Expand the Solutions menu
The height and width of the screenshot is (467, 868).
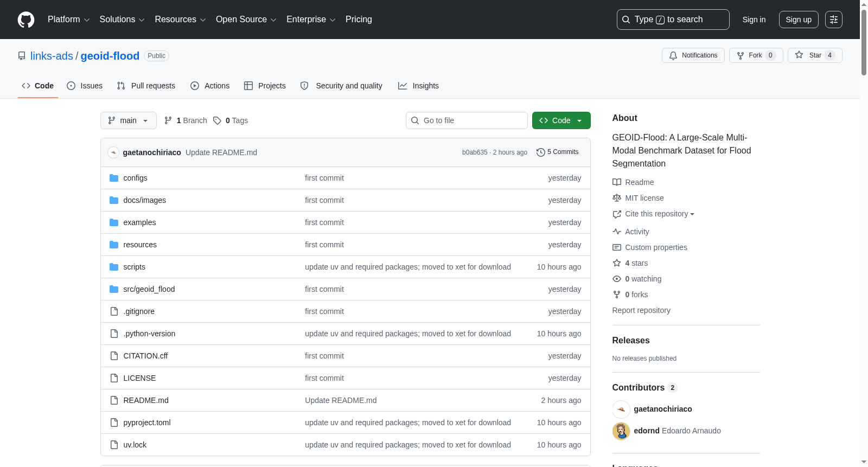point(122,20)
